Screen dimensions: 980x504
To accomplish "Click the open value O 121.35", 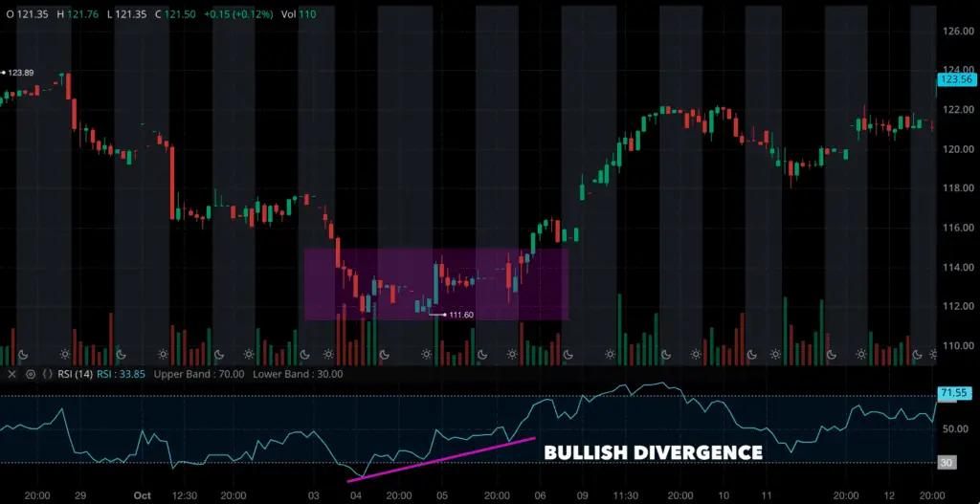I will click(27, 13).
